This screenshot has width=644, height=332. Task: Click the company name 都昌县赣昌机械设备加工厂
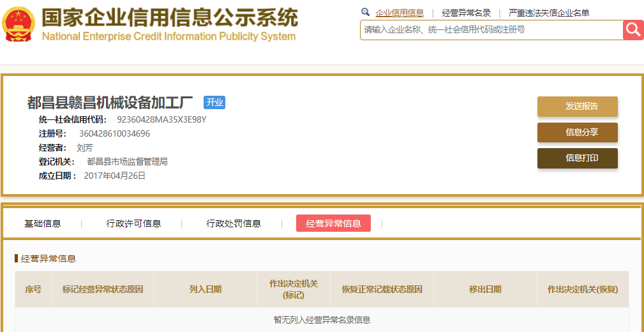[x=110, y=103]
